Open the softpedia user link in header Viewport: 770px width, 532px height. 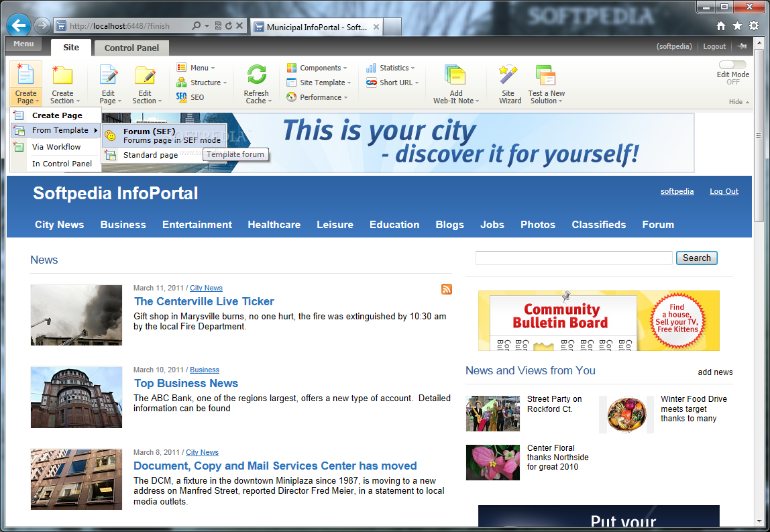(677, 191)
